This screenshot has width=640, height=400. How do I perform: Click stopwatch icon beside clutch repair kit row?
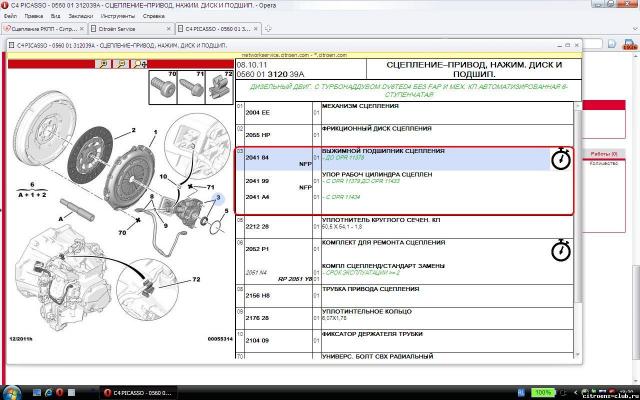pyautogui.click(x=561, y=249)
